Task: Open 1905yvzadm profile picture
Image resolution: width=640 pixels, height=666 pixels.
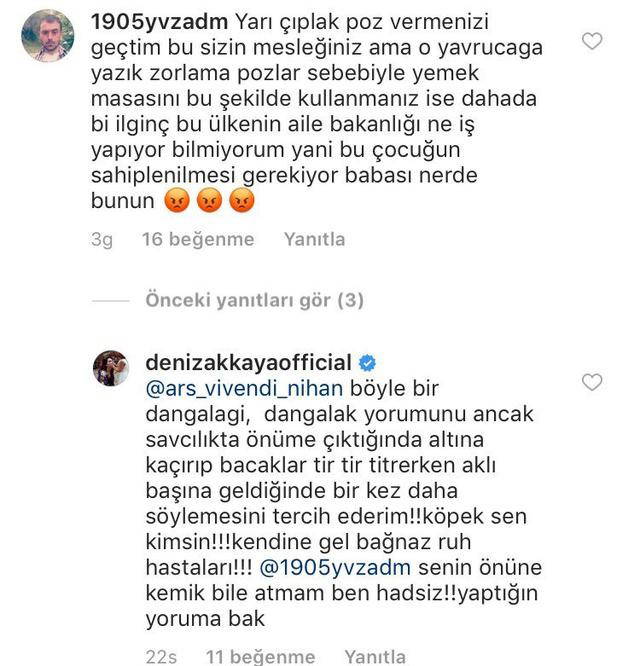Action: (48, 36)
